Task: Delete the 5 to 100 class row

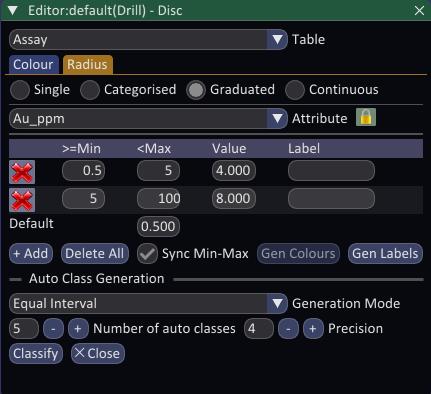Action: (22, 200)
